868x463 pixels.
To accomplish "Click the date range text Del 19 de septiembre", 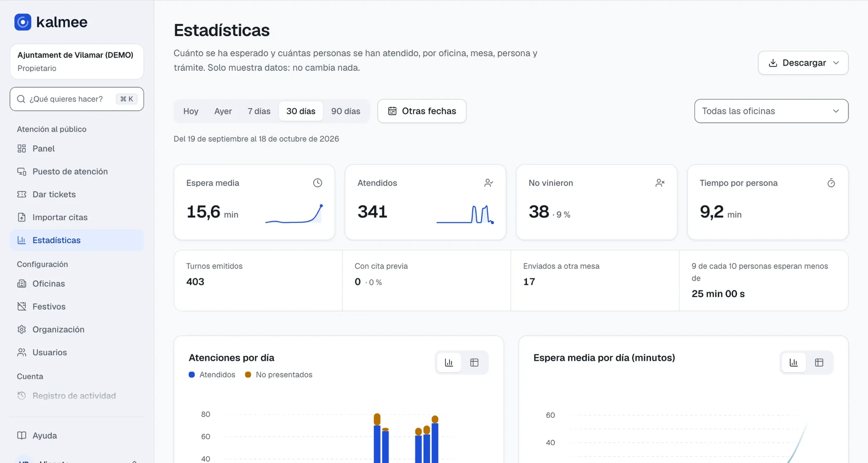I will click(256, 139).
